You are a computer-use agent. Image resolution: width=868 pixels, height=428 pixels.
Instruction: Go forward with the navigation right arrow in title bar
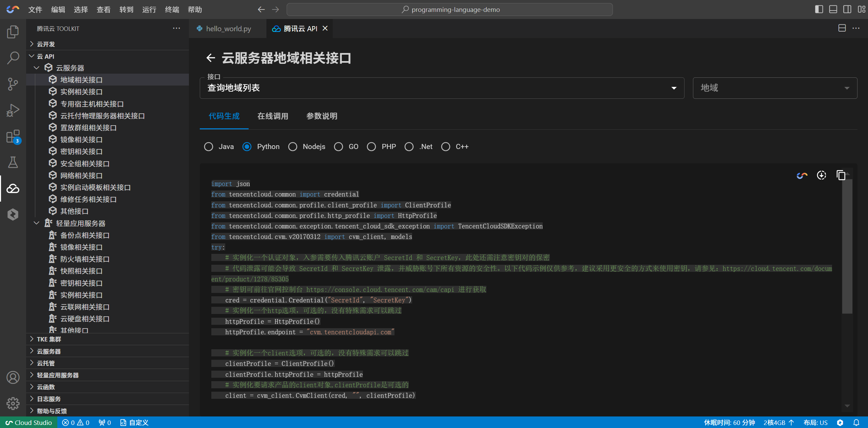tap(275, 10)
